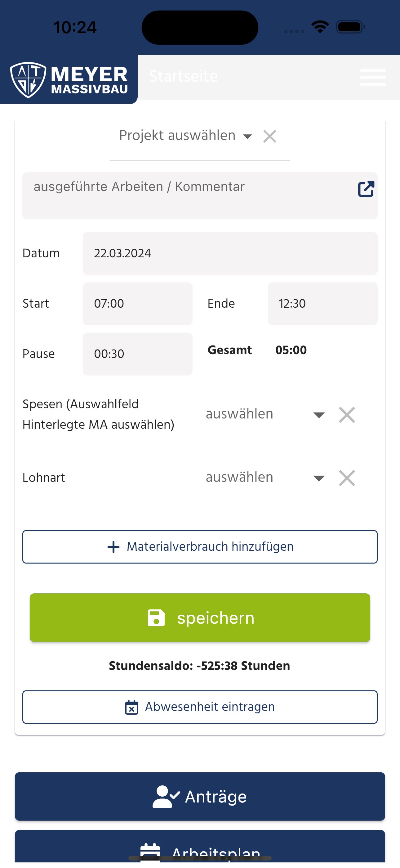400x868 pixels.
Task: Click the Datum field showing 22.03.2024
Action: pyautogui.click(x=230, y=253)
